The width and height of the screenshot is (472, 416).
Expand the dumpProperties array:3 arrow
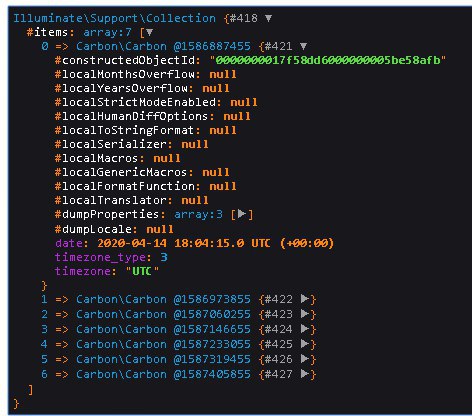242,214
